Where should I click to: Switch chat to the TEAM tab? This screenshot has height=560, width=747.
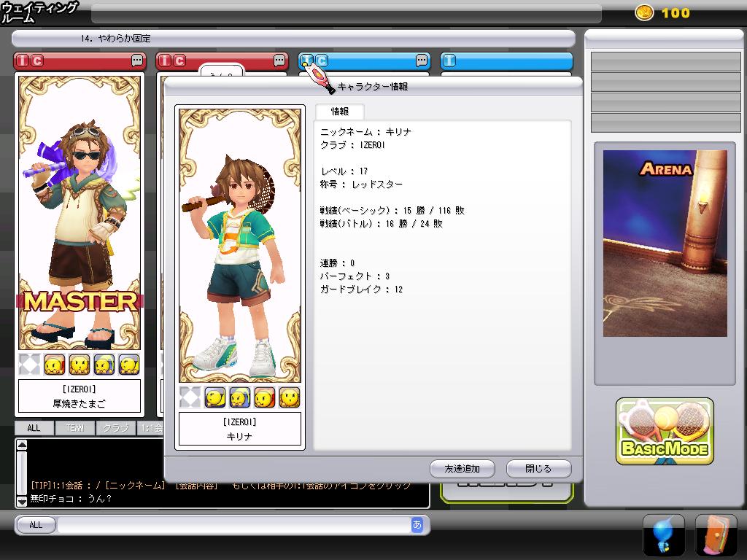point(74,428)
